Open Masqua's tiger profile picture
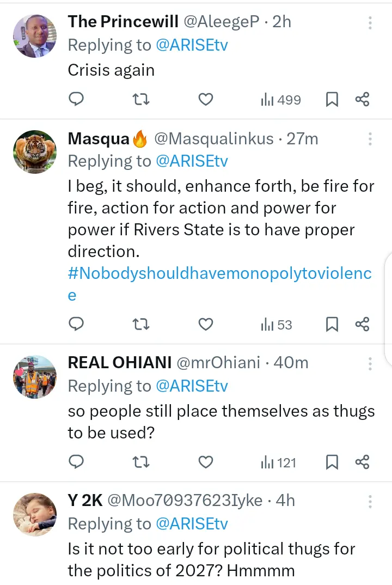Screen dimensions: 392x585 tap(35, 152)
